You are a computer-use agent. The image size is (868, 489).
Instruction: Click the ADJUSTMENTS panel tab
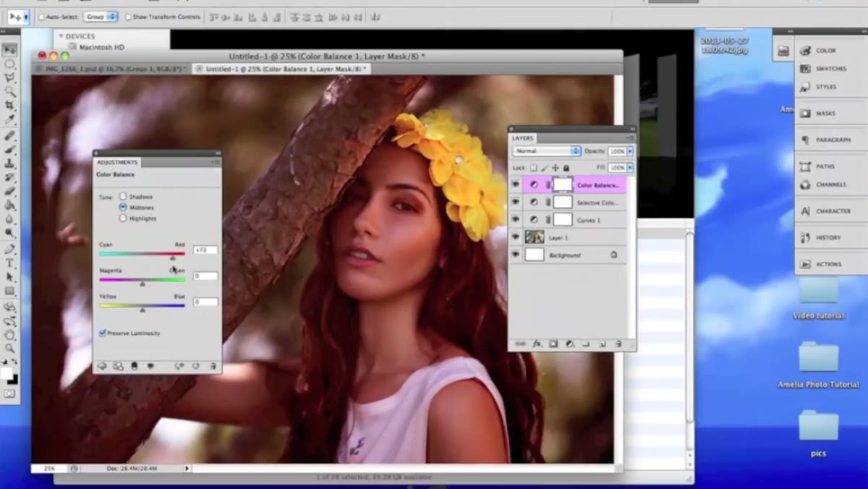117,162
